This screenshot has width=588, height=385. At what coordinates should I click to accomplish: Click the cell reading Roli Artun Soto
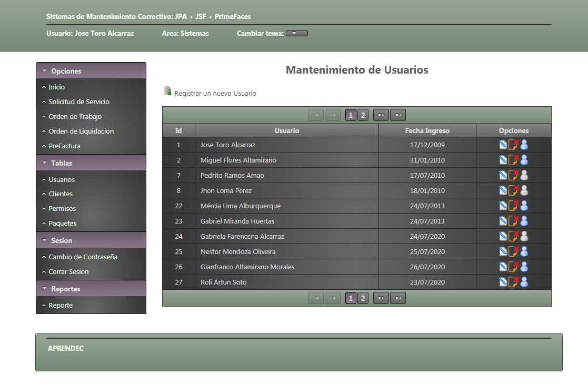pos(287,282)
